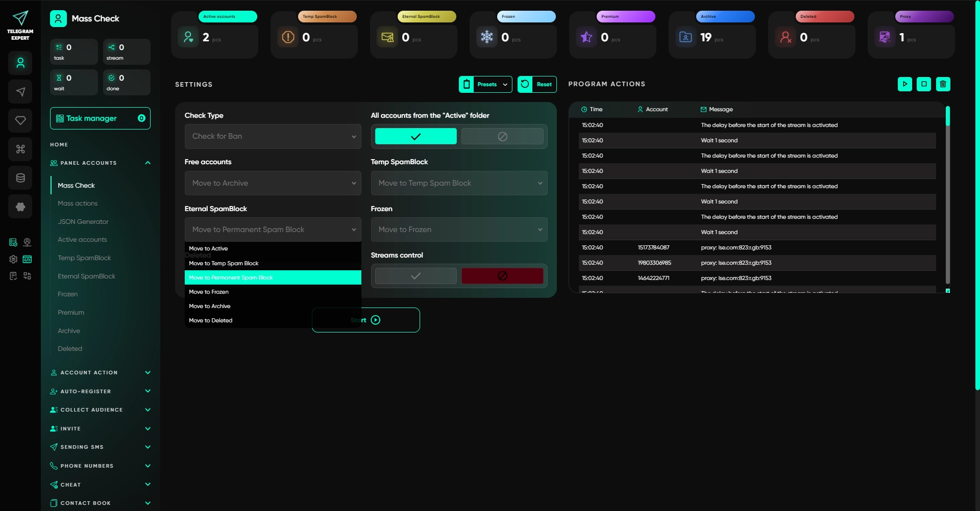
Task: Open the command-key sidebar icon
Action: [20, 149]
